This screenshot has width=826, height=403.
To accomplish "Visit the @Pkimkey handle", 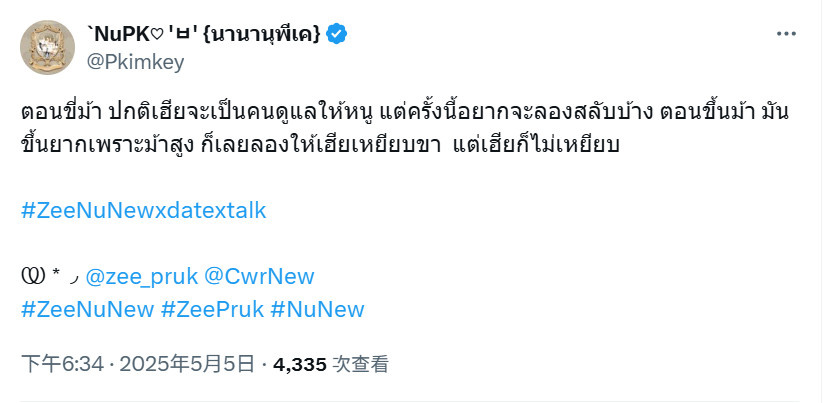I will pyautogui.click(x=135, y=63).
